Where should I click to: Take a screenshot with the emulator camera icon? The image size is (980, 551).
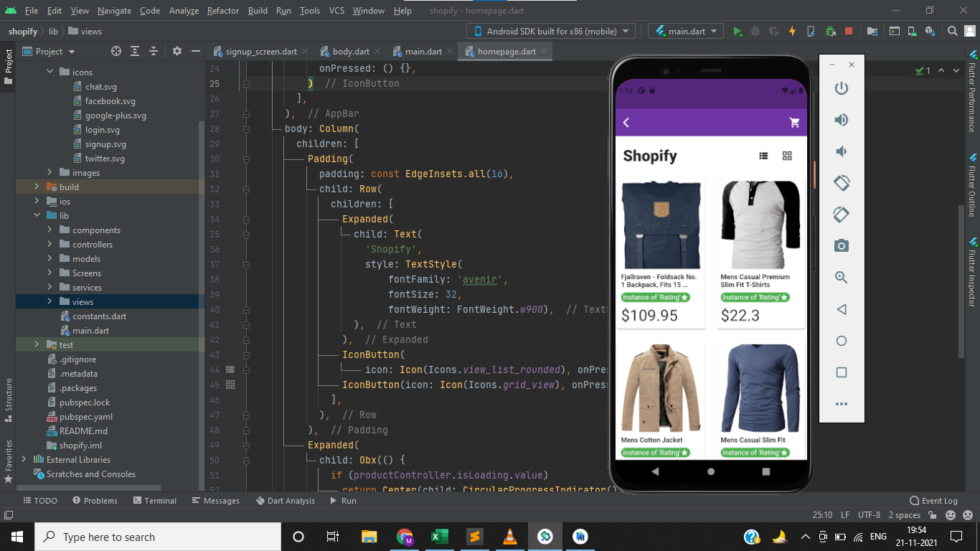point(841,246)
